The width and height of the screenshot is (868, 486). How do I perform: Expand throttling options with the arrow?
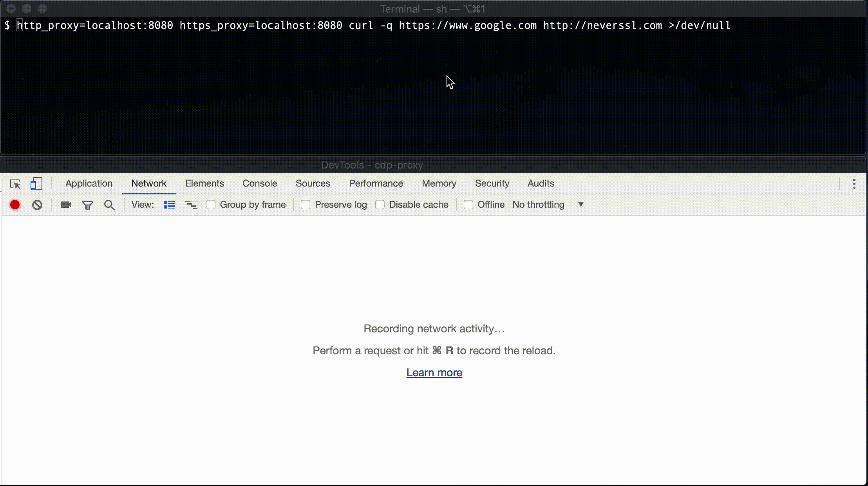tap(581, 205)
